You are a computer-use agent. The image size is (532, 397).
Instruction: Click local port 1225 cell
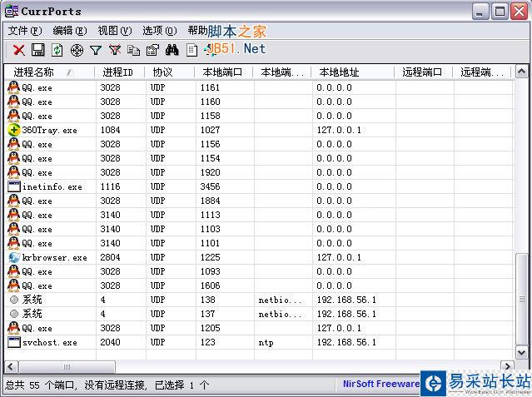pos(210,257)
